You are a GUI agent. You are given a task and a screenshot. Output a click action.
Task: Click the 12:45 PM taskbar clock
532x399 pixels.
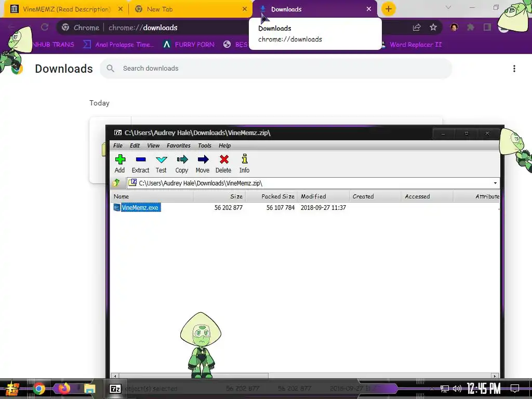pyautogui.click(x=484, y=389)
